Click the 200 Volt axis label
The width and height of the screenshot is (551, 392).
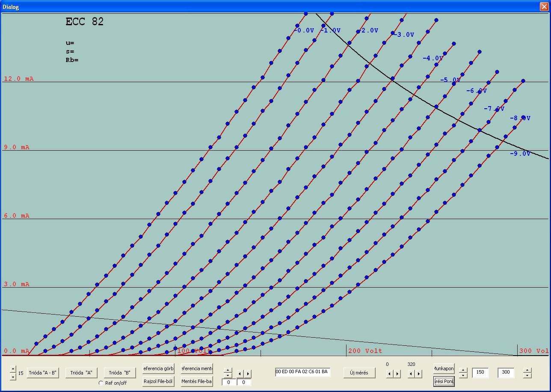[365, 351]
